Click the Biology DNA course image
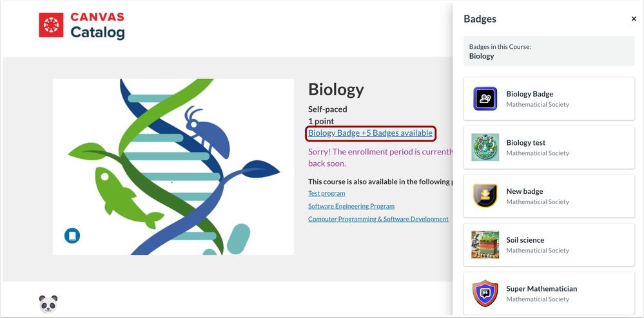 173,166
